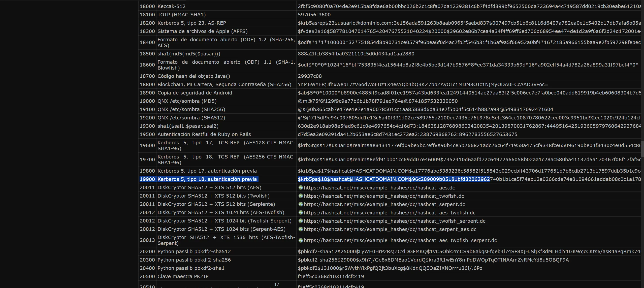Image resolution: width=644 pixels, height=288 pixels.
Task: Open the hashcat_aes.dc example hash link
Action: [x=379, y=188]
